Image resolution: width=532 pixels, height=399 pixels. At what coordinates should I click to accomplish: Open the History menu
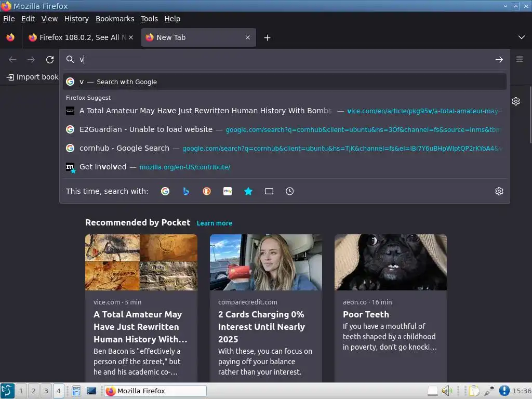click(x=77, y=19)
